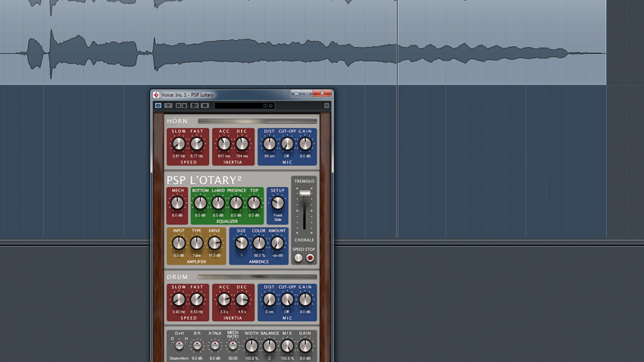Click the D+H Drum/Horn selector knob
Image resolution: width=644 pixels, height=362 pixels.
[x=179, y=346]
